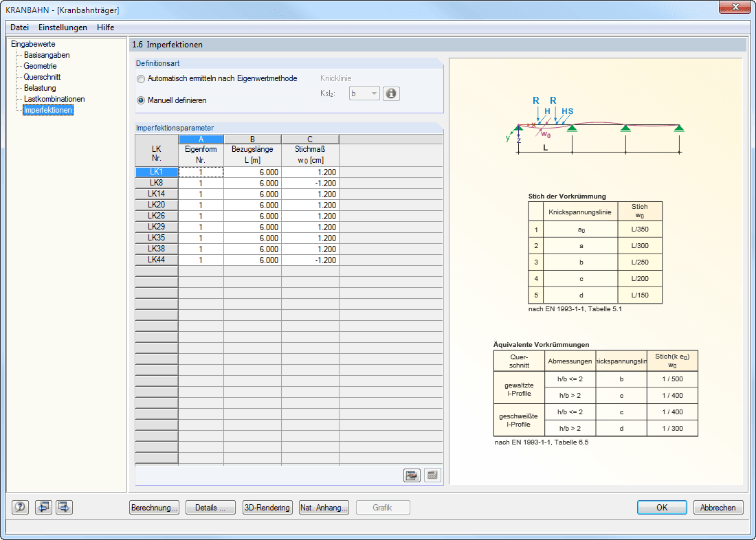This screenshot has width=756, height=540.
Task: Click Bezugslänge 6.000 cell in LK26 row
Action: pos(253,216)
